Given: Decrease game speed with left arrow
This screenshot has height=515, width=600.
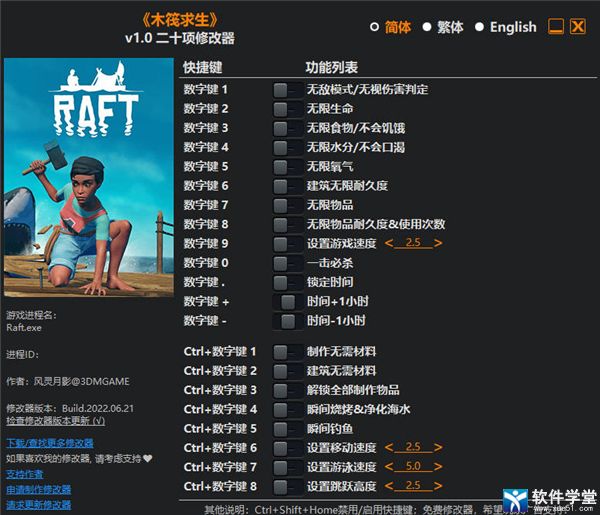Looking at the screenshot, I should coord(389,243).
